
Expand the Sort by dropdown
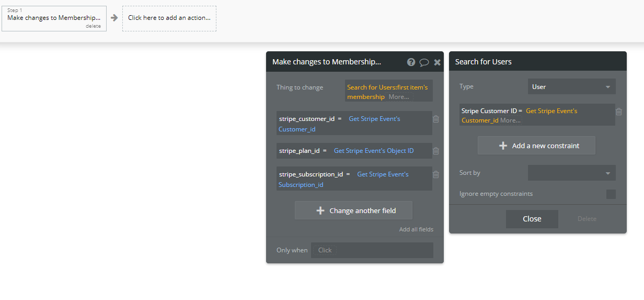tap(571, 173)
